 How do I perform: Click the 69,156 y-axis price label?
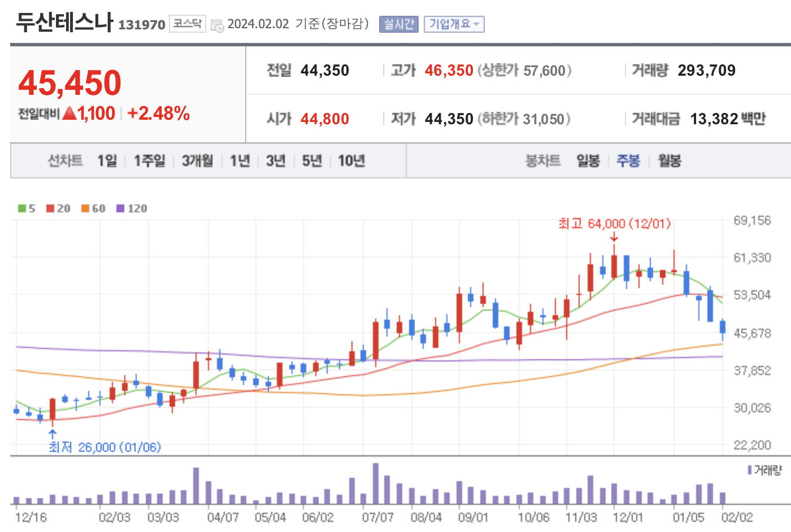click(x=752, y=221)
